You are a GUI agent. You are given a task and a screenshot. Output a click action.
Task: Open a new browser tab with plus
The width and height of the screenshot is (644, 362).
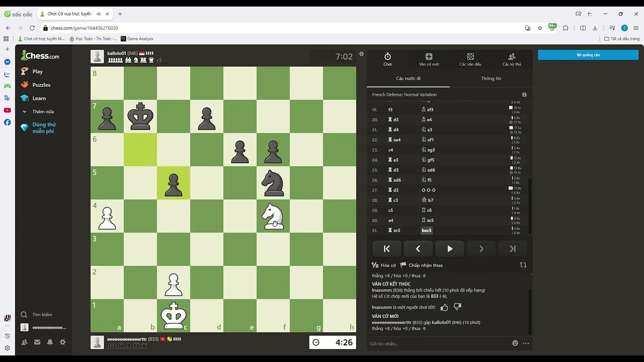click(120, 14)
